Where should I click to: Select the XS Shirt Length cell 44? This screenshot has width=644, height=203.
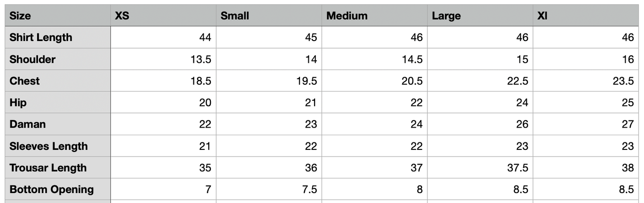[x=163, y=37]
